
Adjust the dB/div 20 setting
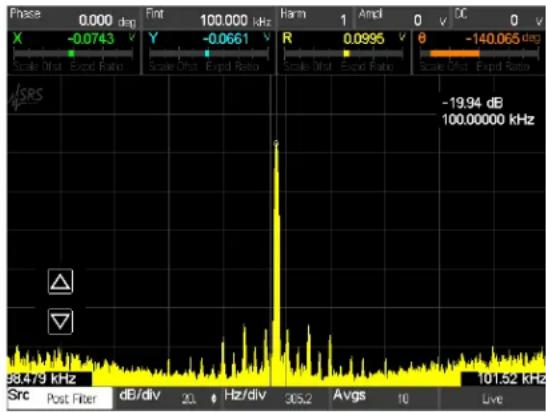169,398
